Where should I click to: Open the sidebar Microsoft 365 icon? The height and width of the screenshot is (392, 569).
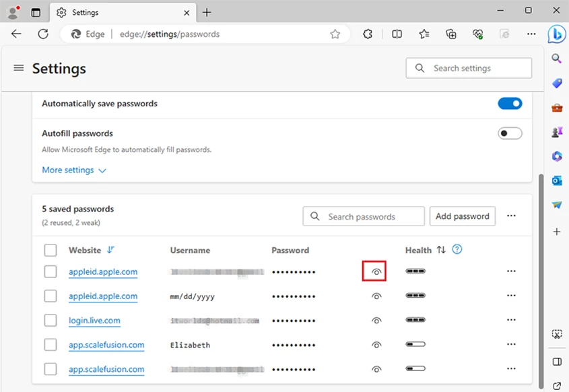(x=557, y=156)
